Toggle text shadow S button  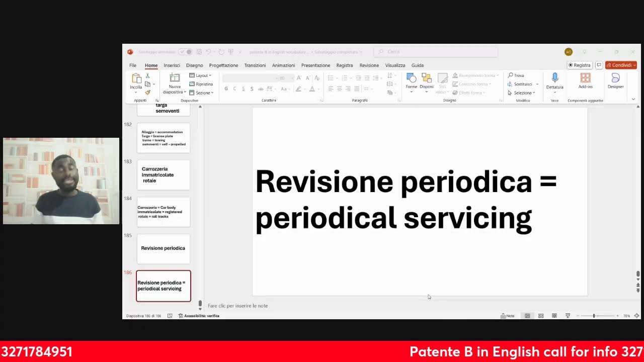click(x=252, y=88)
